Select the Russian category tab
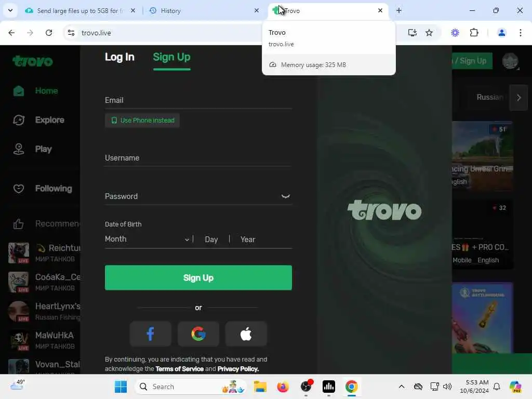The image size is (532, 399). coord(489,97)
